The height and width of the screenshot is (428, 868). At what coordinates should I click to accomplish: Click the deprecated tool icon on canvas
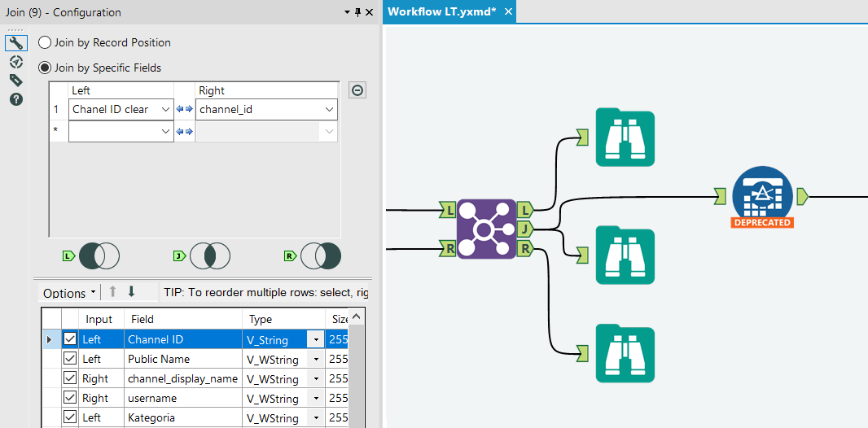click(762, 195)
